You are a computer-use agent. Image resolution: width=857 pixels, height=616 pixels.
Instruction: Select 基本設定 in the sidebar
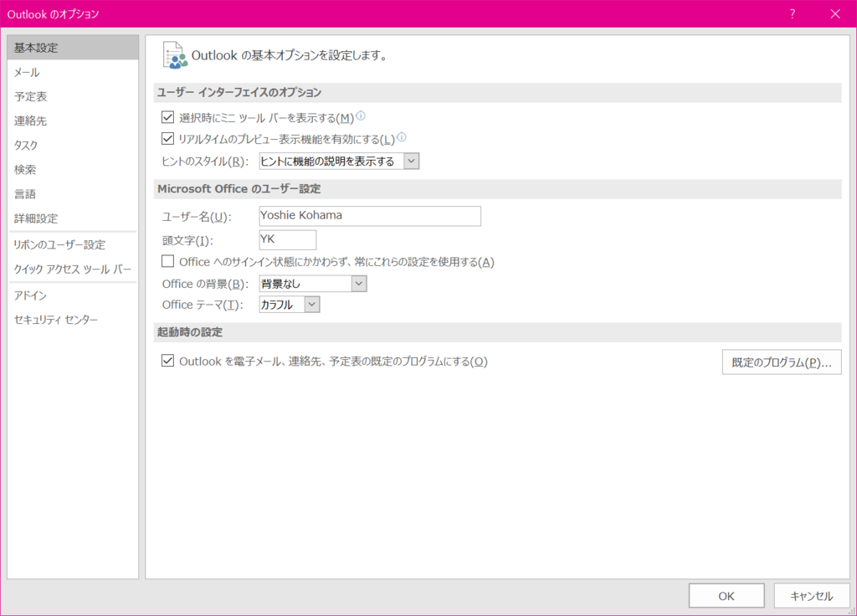73,48
